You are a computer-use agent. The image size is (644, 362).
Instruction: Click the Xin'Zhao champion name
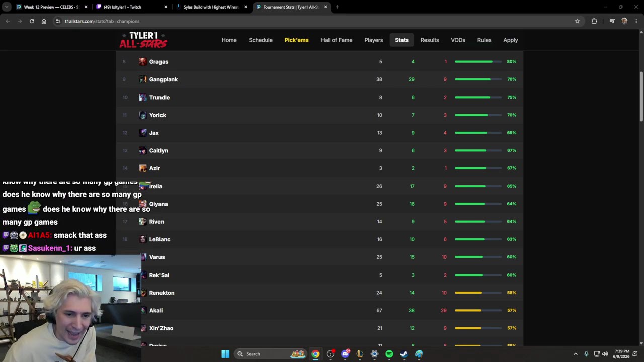tap(161, 328)
